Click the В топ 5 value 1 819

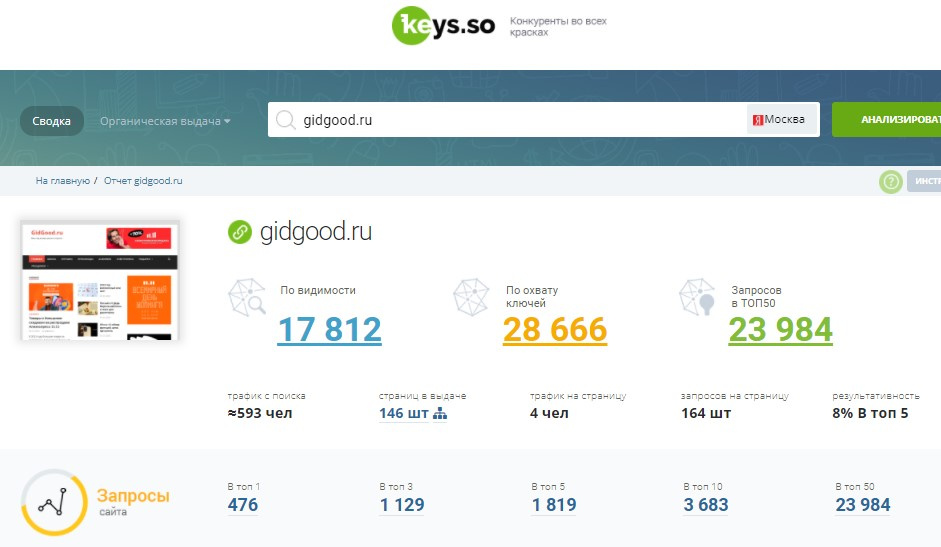tap(554, 505)
